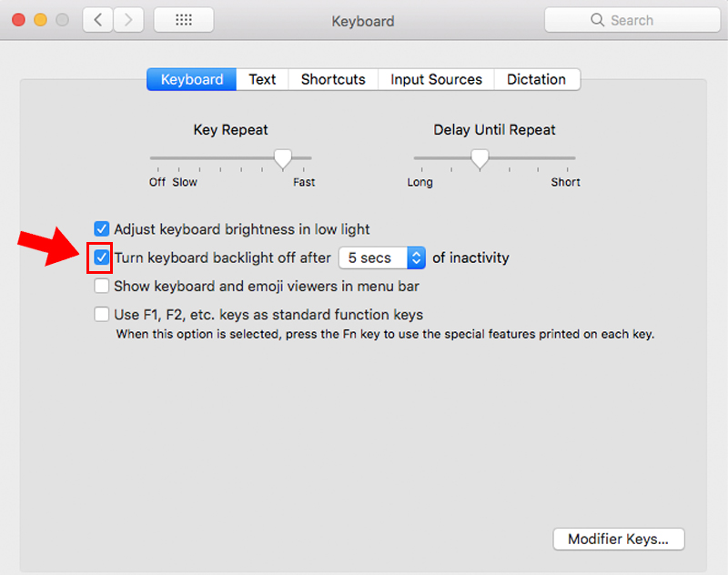Click the Delay Until Repeat slider thumb
Screen dimensions: 728x575
pos(480,159)
